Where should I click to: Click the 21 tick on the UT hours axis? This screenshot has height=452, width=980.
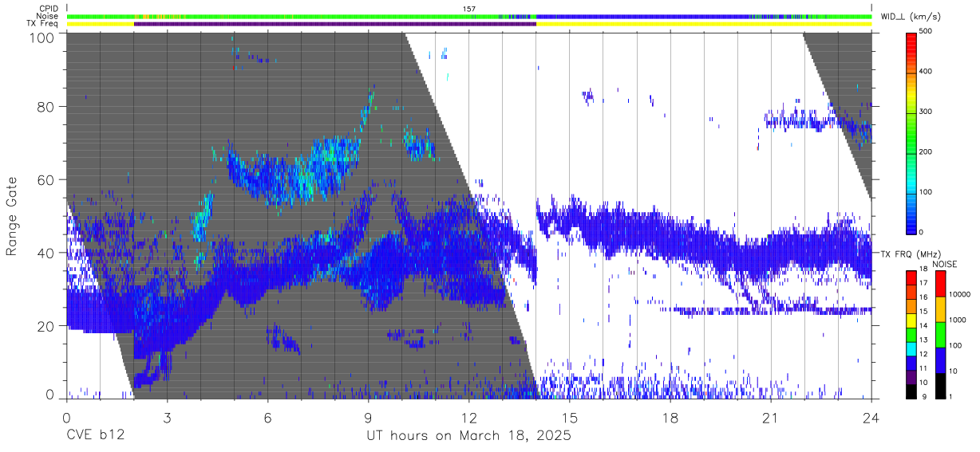click(x=771, y=417)
